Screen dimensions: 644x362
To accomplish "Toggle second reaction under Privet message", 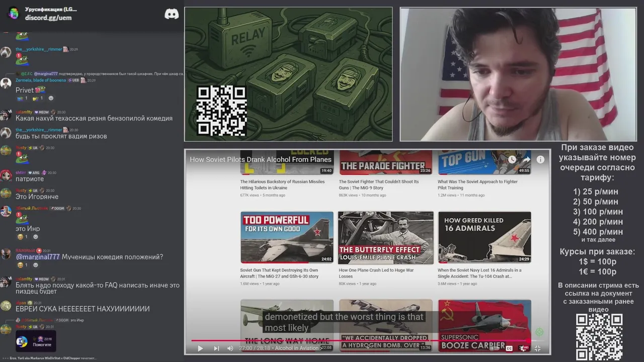I will tap(38, 99).
